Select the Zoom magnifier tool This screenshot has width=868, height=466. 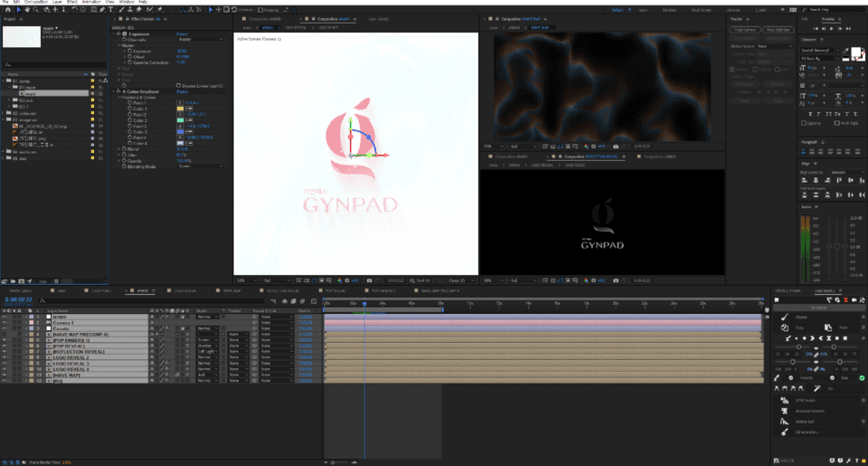click(x=36, y=9)
